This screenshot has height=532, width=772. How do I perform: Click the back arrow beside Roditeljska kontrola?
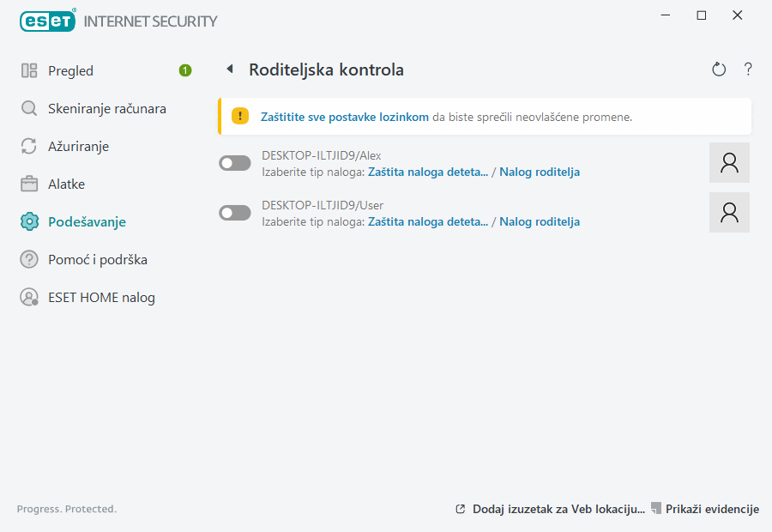pos(228,70)
